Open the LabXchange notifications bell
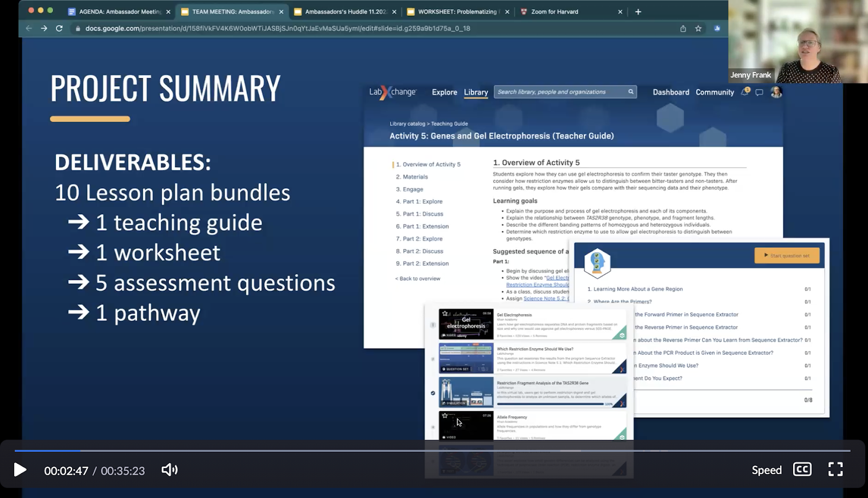868x498 pixels. pyautogui.click(x=745, y=92)
